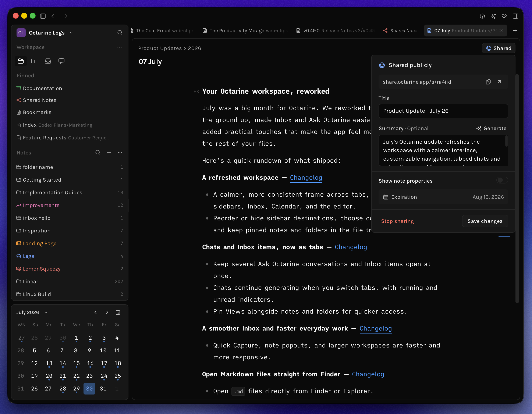Viewport: 532px width, 414px height.
Task: Open Changelog link for Markdown files
Action: [368, 374]
